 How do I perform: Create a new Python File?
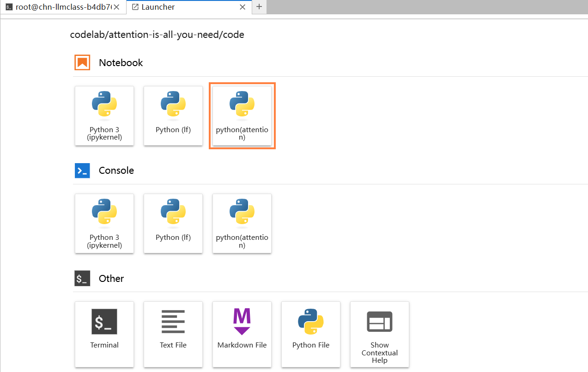click(x=311, y=331)
